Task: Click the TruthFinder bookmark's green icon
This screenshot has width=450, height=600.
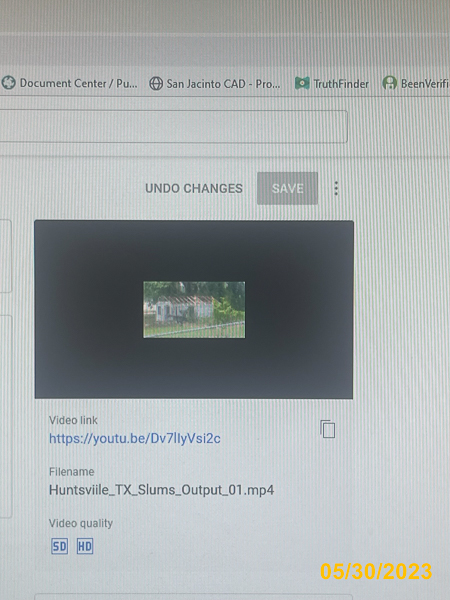Action: (302, 83)
